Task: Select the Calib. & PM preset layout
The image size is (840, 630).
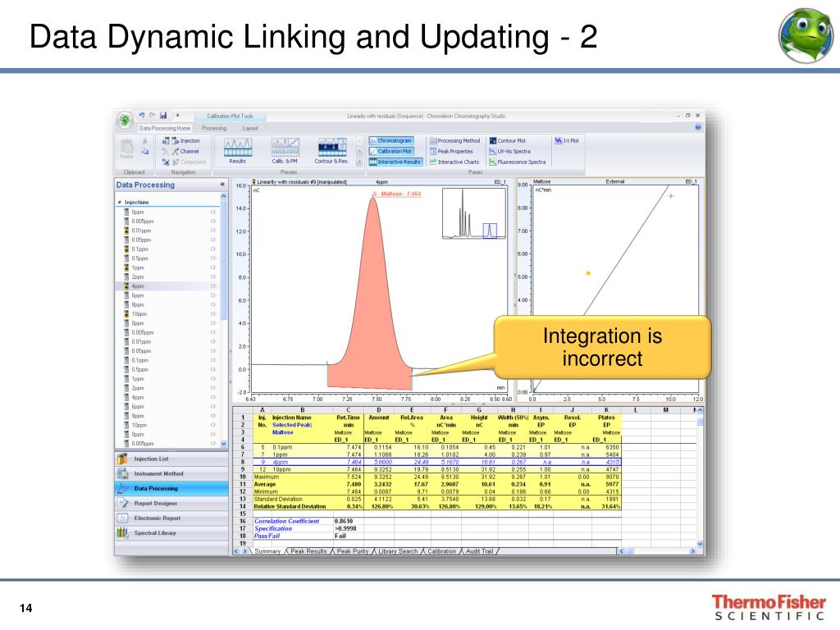Action: [285, 151]
